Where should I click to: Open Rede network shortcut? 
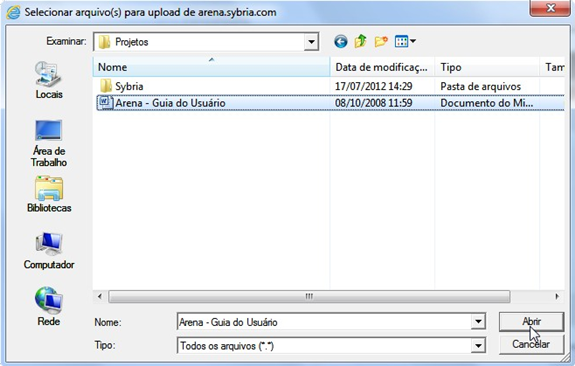(x=49, y=307)
